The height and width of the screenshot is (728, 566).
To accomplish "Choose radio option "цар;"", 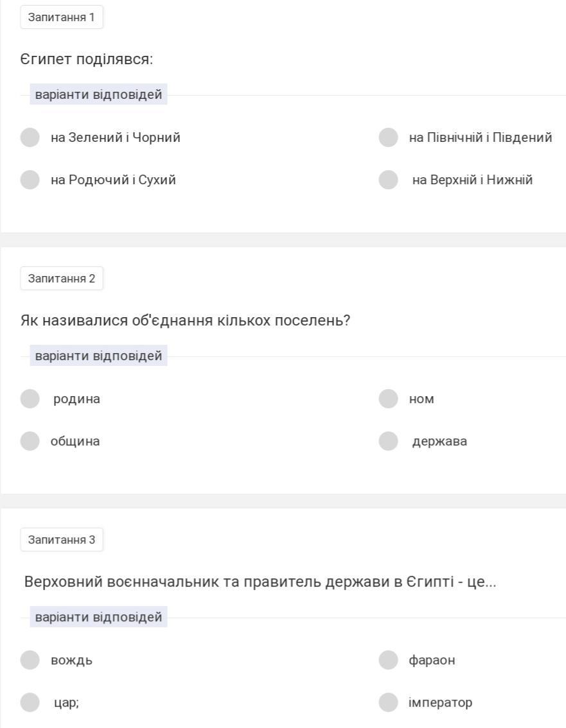I will pos(30,702).
